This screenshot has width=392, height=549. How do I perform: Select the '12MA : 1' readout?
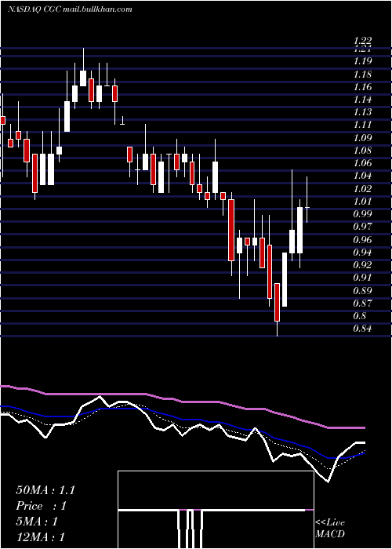coord(40,537)
